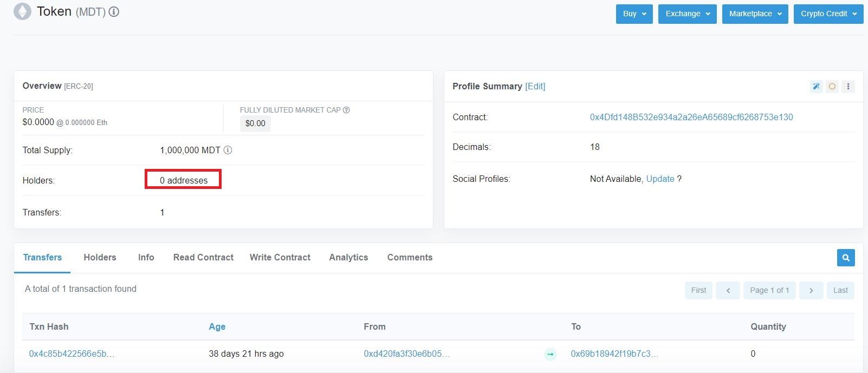Screen dimensions: 868x373
Task: Go to next page with right chevron
Action: [811, 291]
